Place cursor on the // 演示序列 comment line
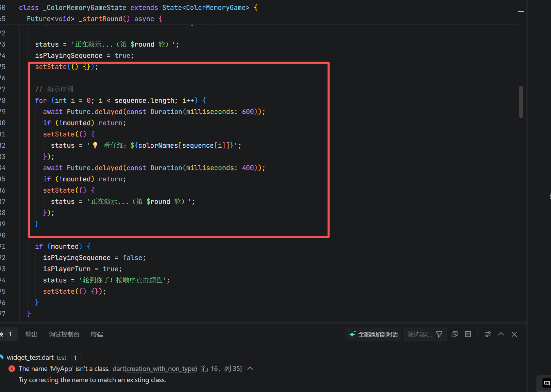Viewport: 551px width, 392px height. [54, 89]
